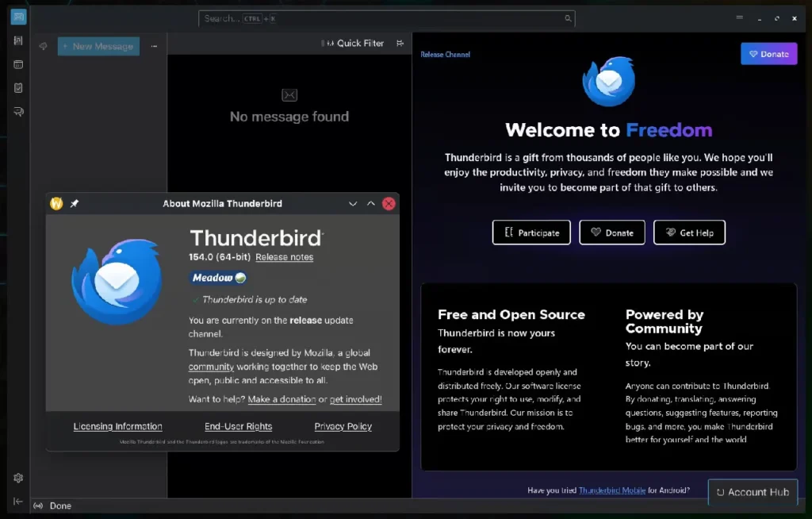Click the online status icon in status bar
812x519 pixels.
click(x=38, y=506)
